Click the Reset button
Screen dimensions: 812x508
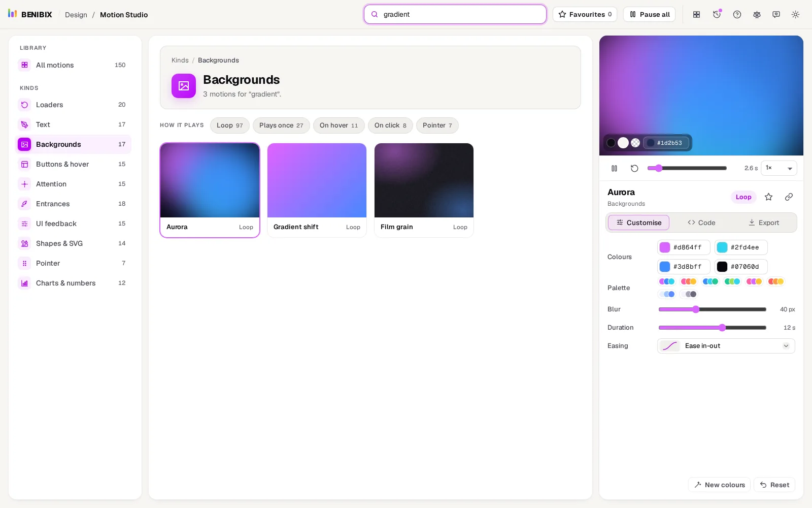[774, 485]
